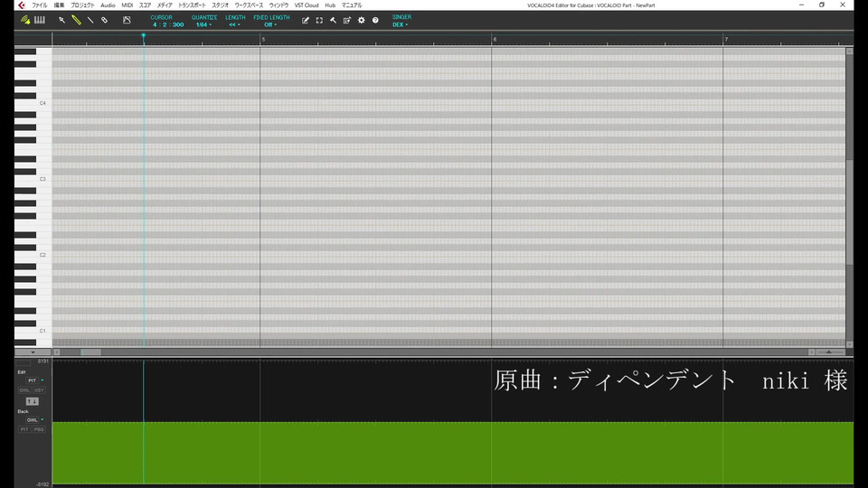Open the 編集 menu
The width and height of the screenshot is (868, 488).
60,5
